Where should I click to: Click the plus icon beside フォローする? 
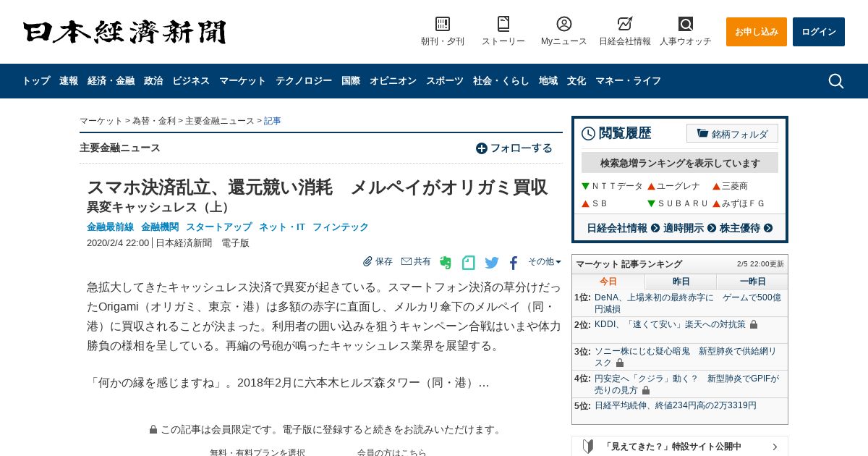coord(482,148)
